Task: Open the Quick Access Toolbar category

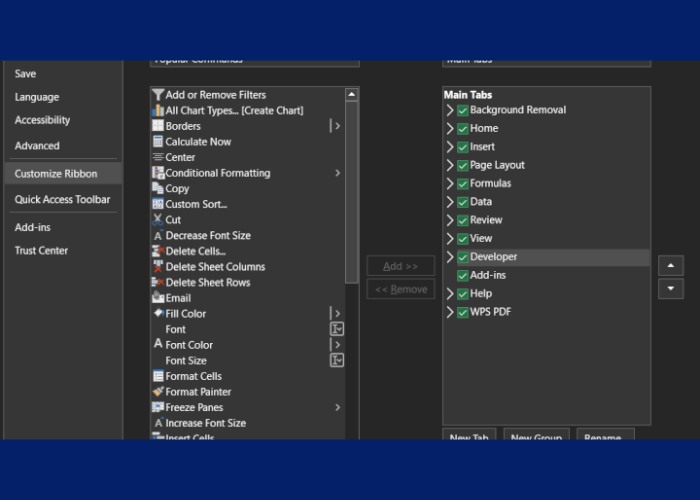Action: click(62, 200)
